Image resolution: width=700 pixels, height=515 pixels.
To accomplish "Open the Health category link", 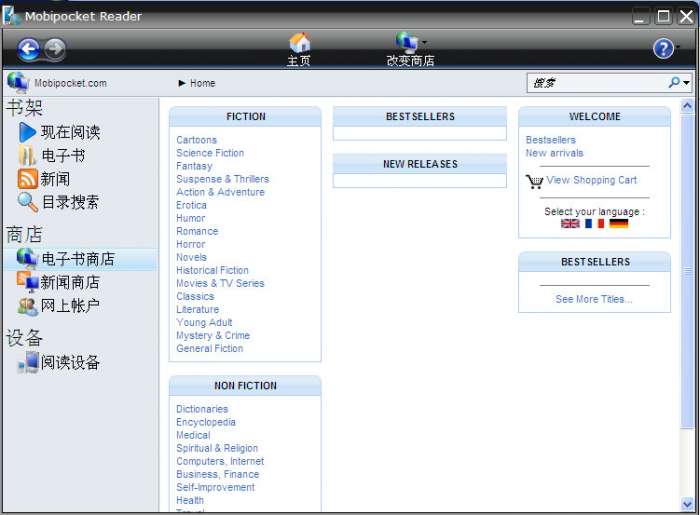I will click(190, 500).
